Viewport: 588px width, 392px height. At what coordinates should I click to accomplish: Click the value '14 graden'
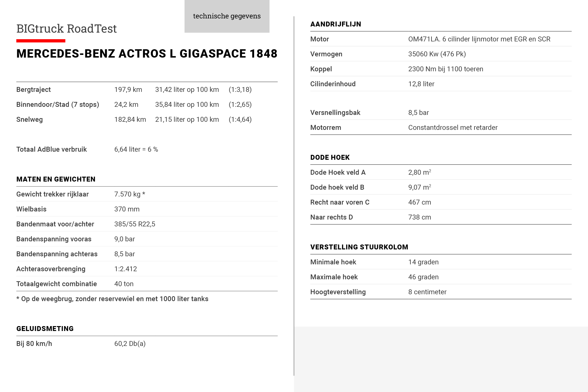coord(423,262)
